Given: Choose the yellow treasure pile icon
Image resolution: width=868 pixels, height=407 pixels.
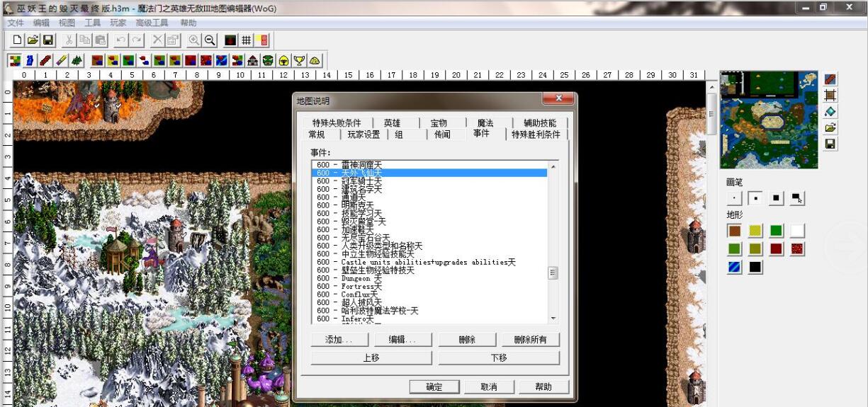Looking at the screenshot, I should (x=315, y=61).
